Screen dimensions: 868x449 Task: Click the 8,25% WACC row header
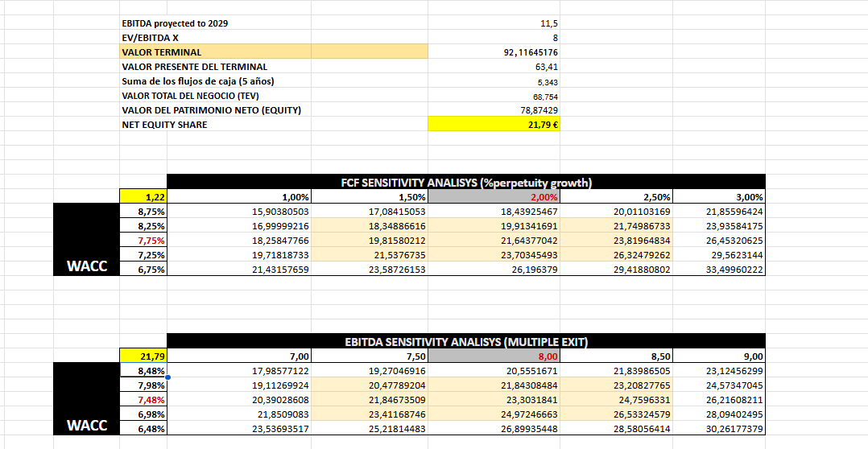click(x=143, y=225)
